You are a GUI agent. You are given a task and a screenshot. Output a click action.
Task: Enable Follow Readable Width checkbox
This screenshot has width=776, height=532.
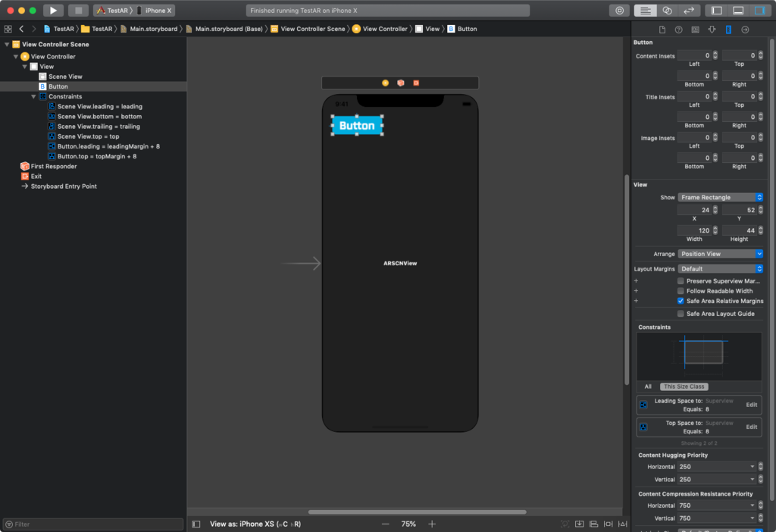pos(681,291)
